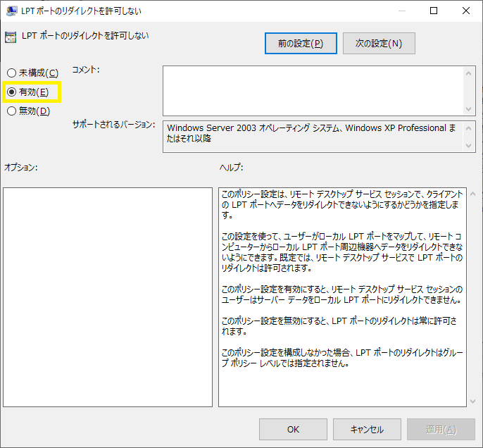
Task: Click the comment box scroll-up arrow
Action: pyautogui.click(x=469, y=73)
